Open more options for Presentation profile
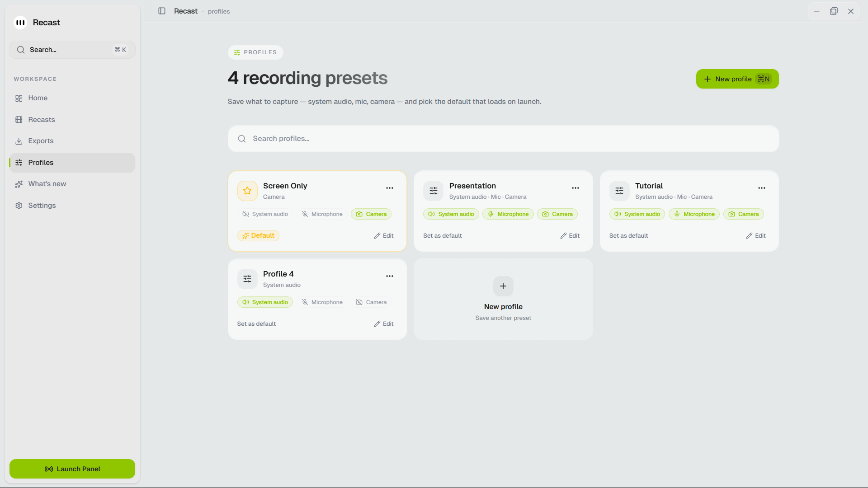The image size is (868, 488). point(576,188)
